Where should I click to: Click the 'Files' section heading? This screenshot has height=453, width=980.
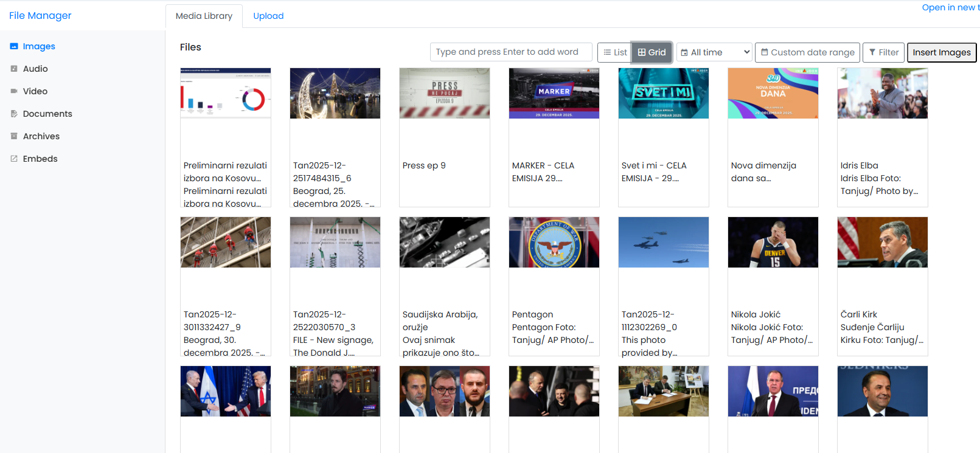click(190, 47)
